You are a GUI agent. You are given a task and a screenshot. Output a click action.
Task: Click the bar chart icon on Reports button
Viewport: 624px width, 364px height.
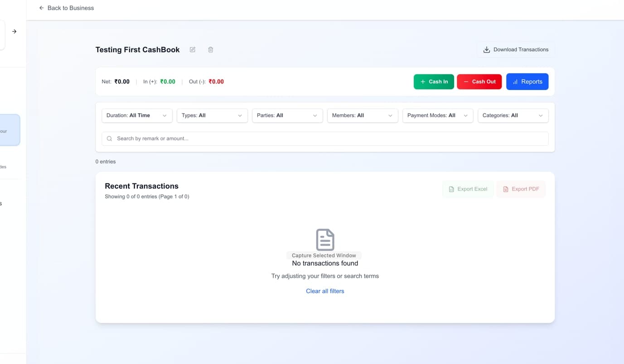515,82
